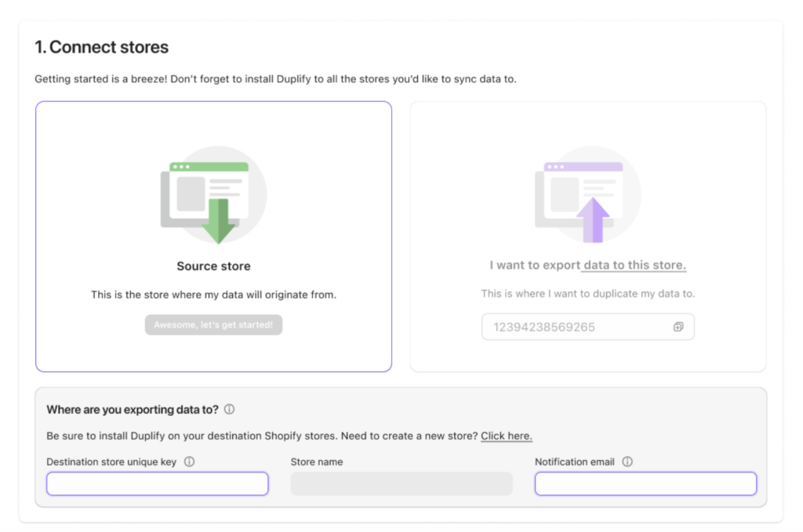Viewport: 803px width, 532px height.
Task: Click into the Notification email field
Action: 645,484
